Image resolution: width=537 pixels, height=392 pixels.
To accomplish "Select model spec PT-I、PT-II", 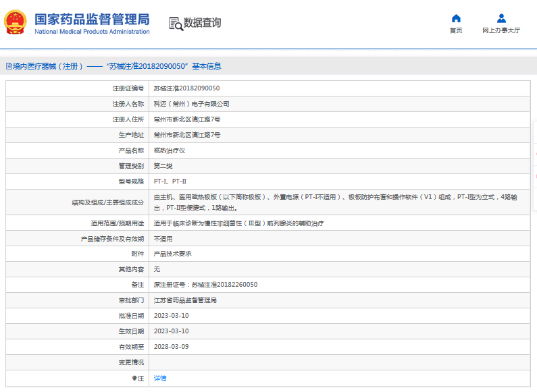I will tap(170, 181).
